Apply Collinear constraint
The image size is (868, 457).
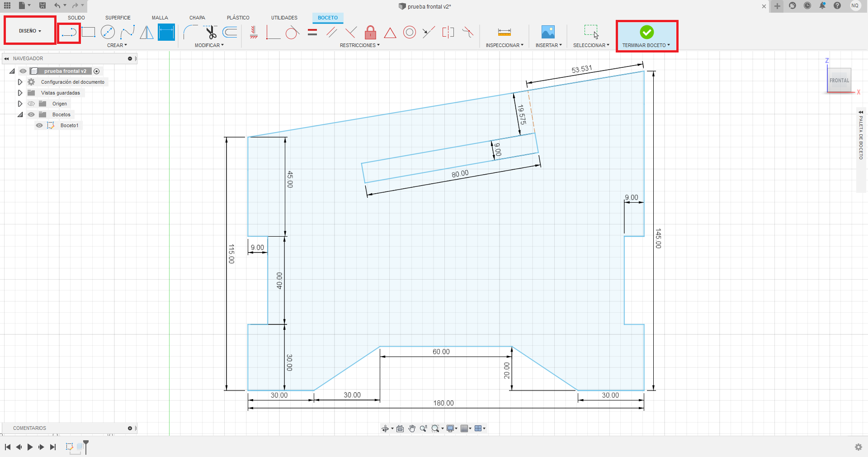coord(429,32)
